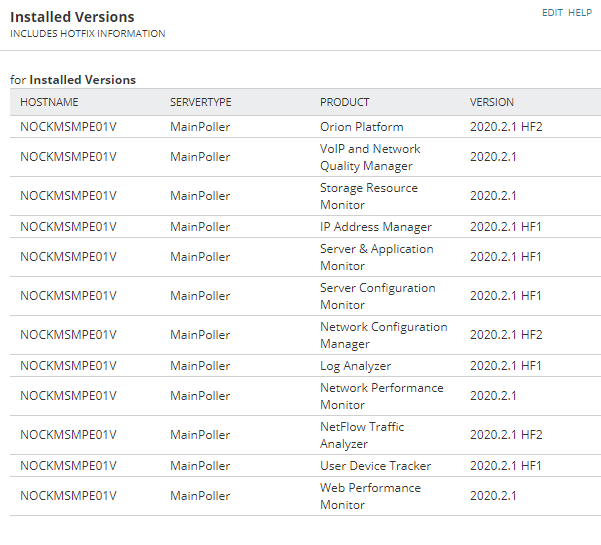
Task: Click the Network Configuration Manager cell
Action: (x=384, y=335)
